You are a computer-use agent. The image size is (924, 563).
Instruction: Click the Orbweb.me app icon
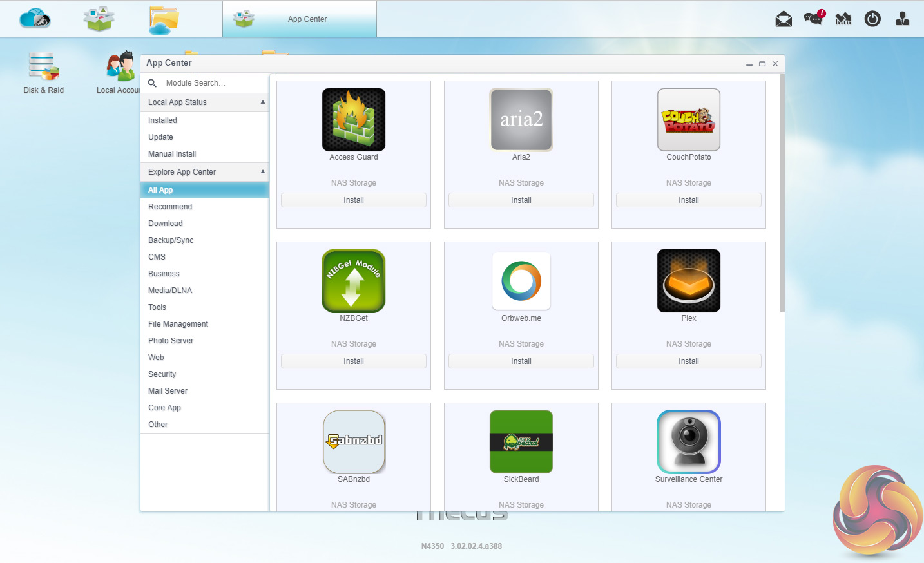(x=521, y=281)
